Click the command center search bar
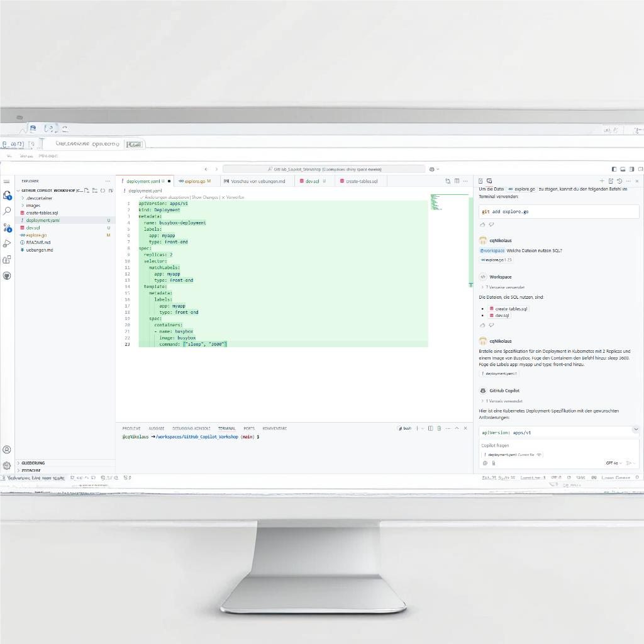This screenshot has width=644, height=644. (x=324, y=169)
